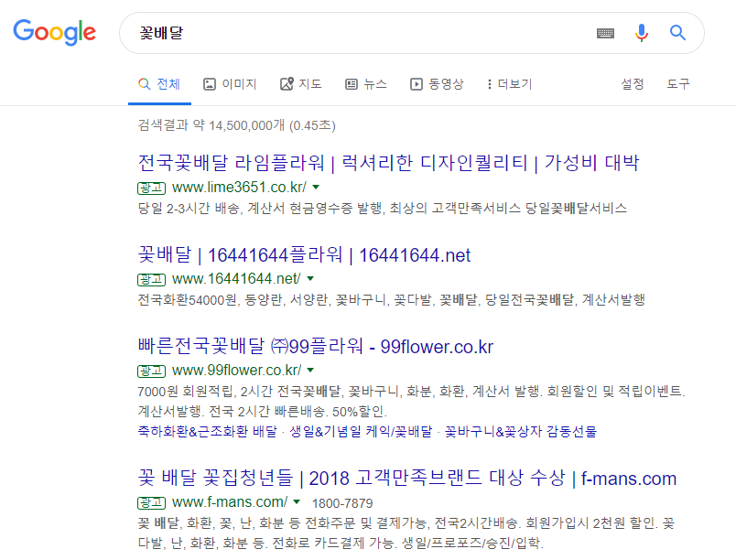This screenshot has height=560, width=736.
Task: Click the three-dot icon beside 더보기
Action: pyautogui.click(x=490, y=84)
